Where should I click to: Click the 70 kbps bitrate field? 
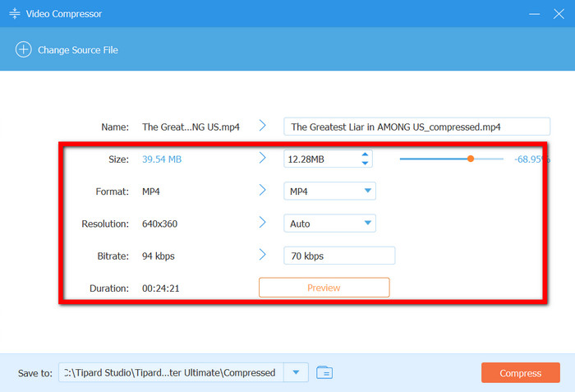[339, 256]
